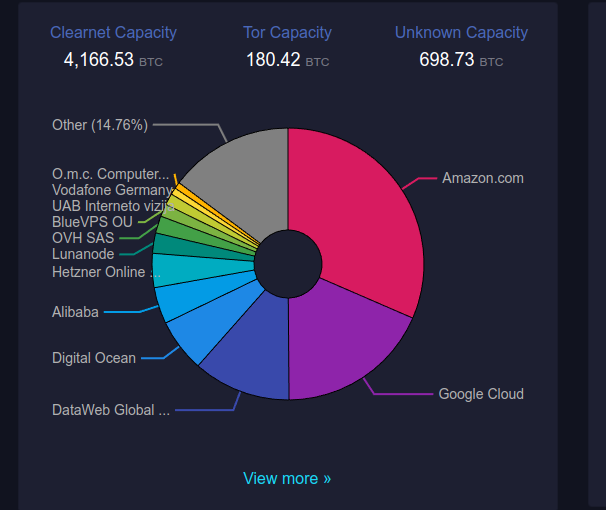This screenshot has width=606, height=510.
Task: Click the UAB Interneto vizija label
Action: (112, 205)
